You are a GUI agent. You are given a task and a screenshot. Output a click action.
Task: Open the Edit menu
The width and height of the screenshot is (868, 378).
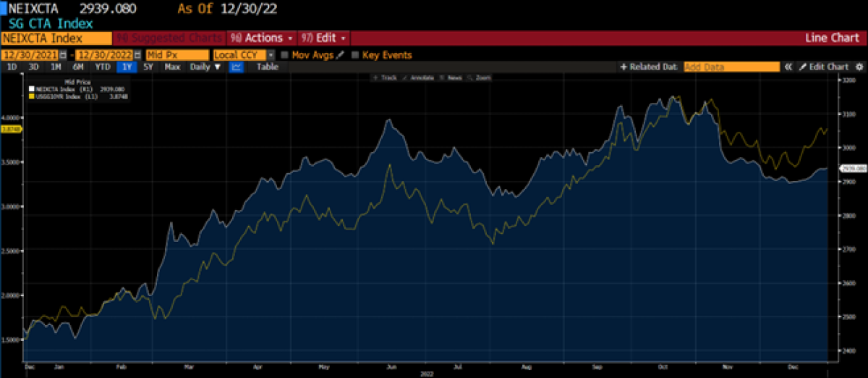point(323,38)
